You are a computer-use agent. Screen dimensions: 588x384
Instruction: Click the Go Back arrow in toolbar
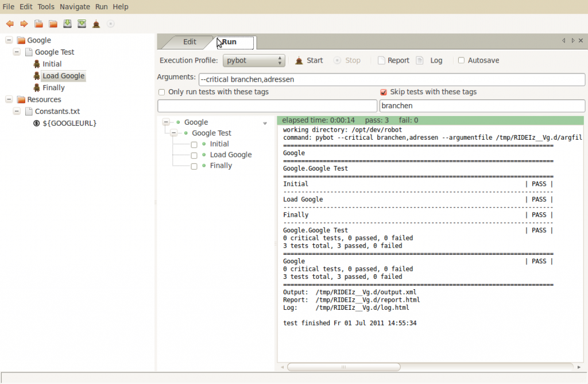tap(10, 24)
